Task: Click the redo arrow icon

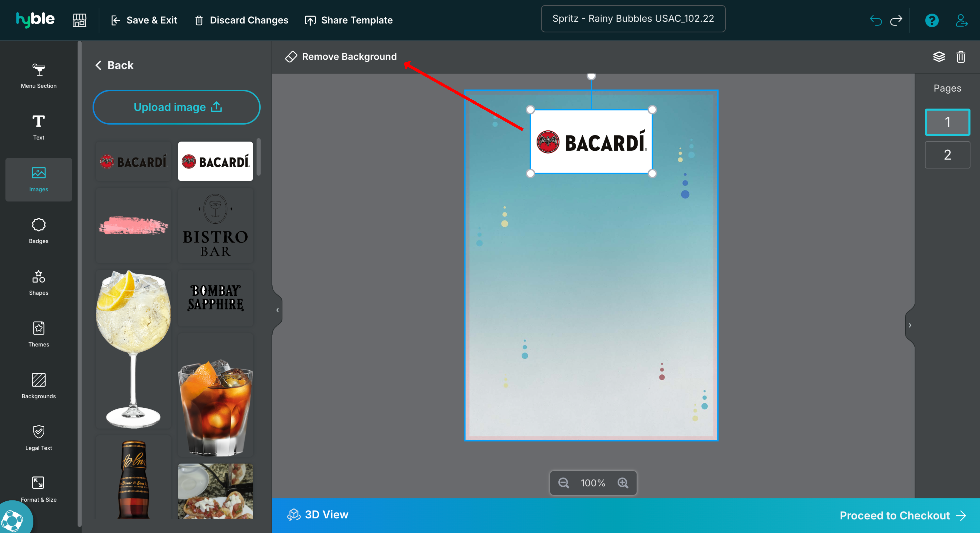Action: pos(896,20)
